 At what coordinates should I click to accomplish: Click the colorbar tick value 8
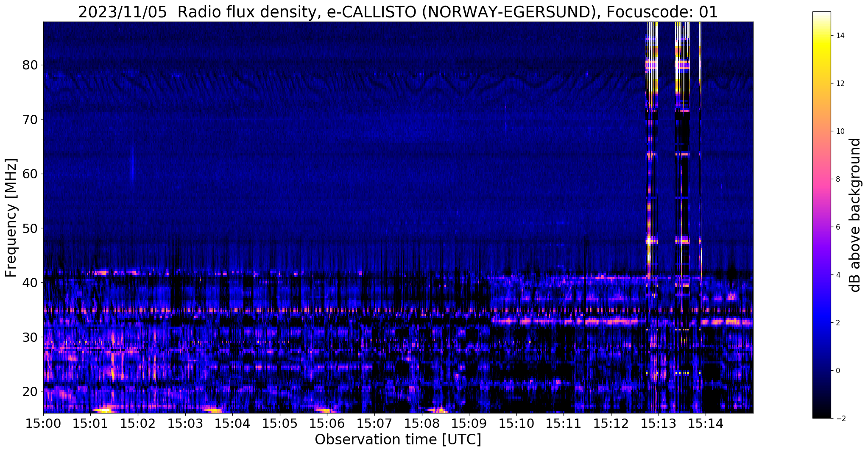(x=838, y=179)
